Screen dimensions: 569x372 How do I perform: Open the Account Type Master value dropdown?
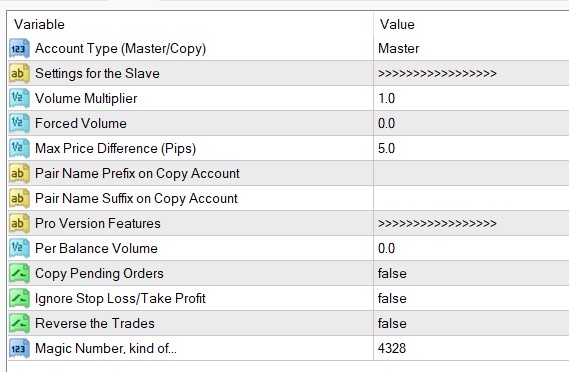(x=471, y=49)
